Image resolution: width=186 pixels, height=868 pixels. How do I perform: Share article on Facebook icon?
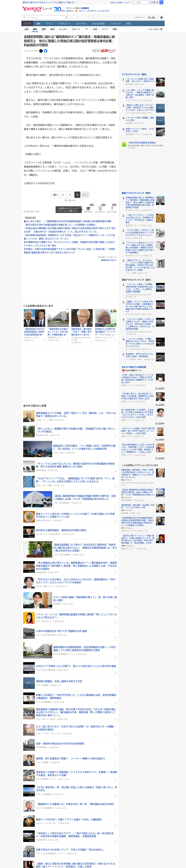(x=46, y=51)
